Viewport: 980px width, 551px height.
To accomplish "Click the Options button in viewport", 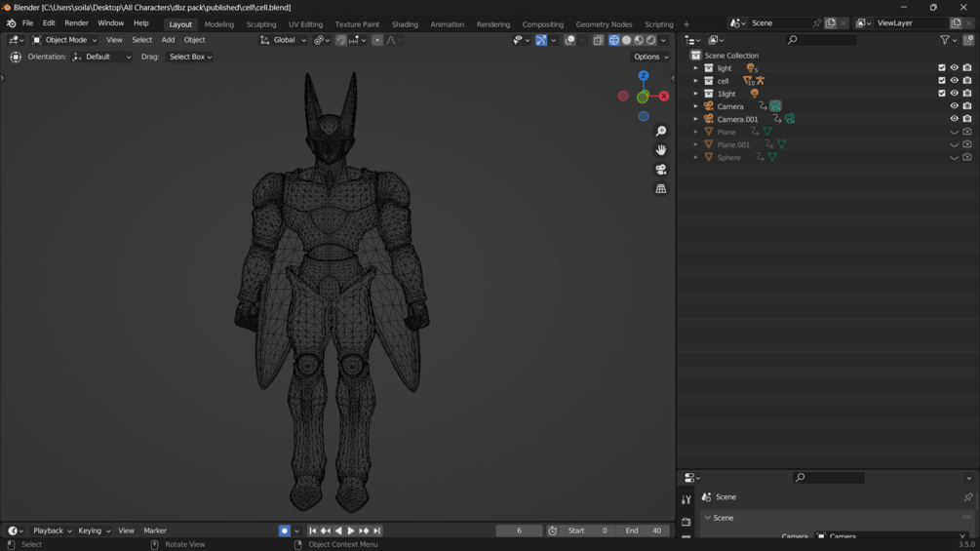I will (650, 57).
